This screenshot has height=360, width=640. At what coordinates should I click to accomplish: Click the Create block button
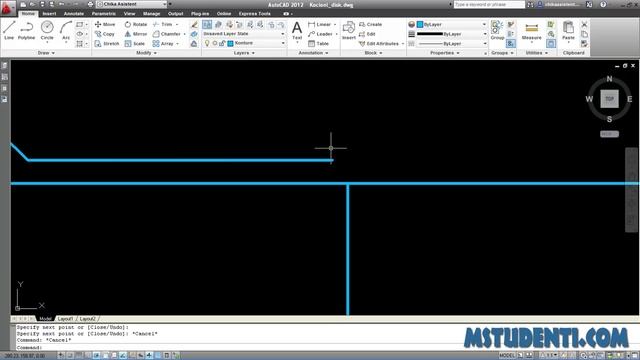[371, 24]
